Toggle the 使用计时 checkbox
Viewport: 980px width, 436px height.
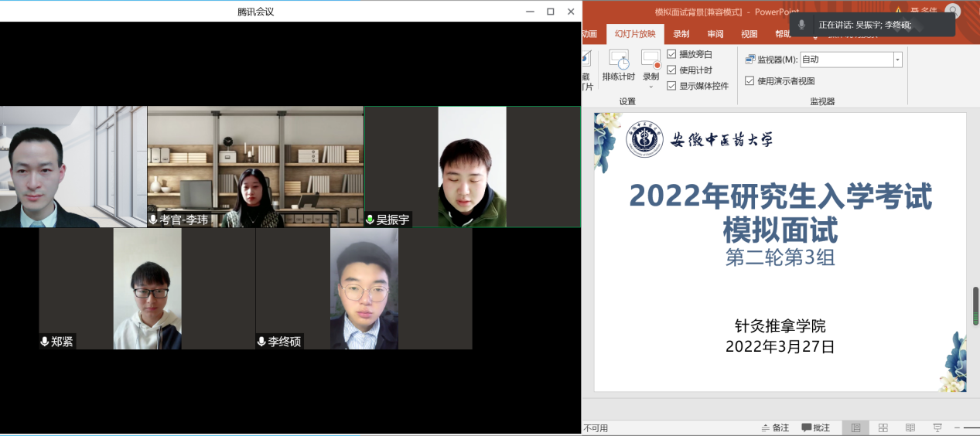tap(671, 70)
